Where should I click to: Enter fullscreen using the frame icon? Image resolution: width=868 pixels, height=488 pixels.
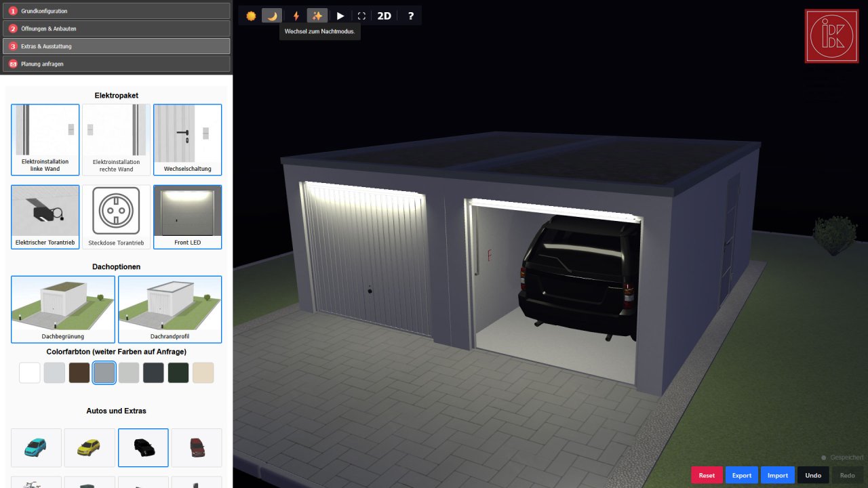coord(361,16)
